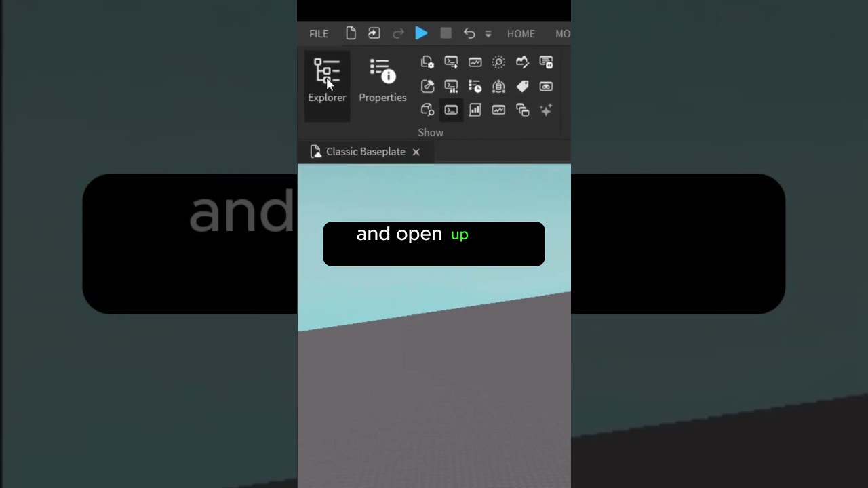Open the Terrain Editor mountain icon
The height and width of the screenshot is (488, 868).
pyautogui.click(x=522, y=62)
